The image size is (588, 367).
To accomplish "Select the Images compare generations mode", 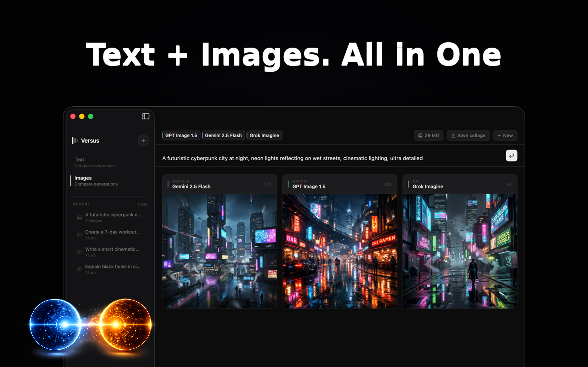I will point(96,181).
